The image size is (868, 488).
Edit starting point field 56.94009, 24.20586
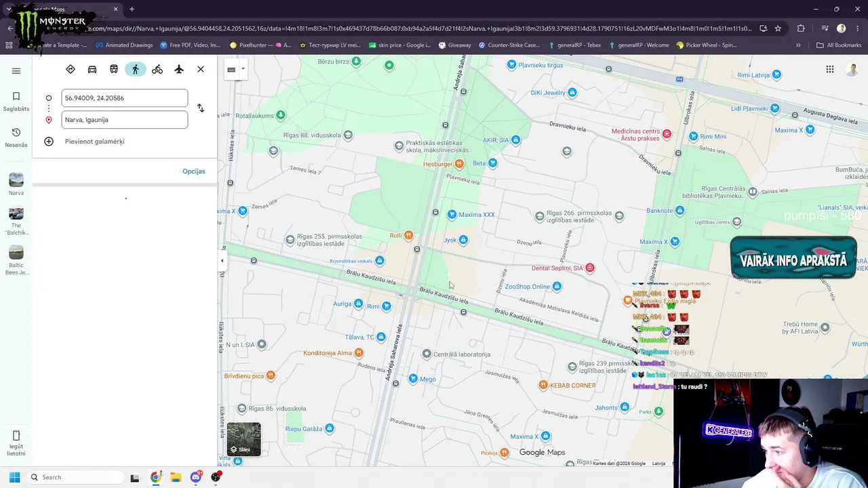pos(125,98)
